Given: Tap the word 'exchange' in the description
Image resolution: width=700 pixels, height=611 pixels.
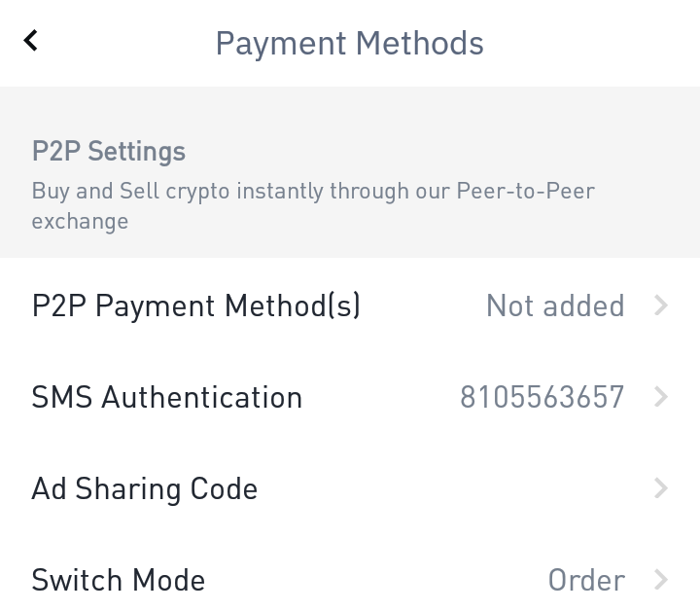Looking at the screenshot, I should coord(80,221).
